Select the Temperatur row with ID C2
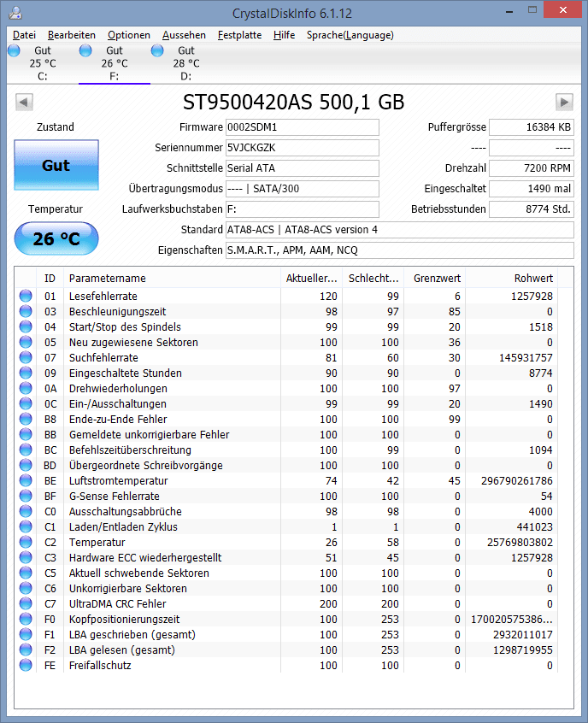Image resolution: width=588 pixels, height=723 pixels. click(286, 542)
